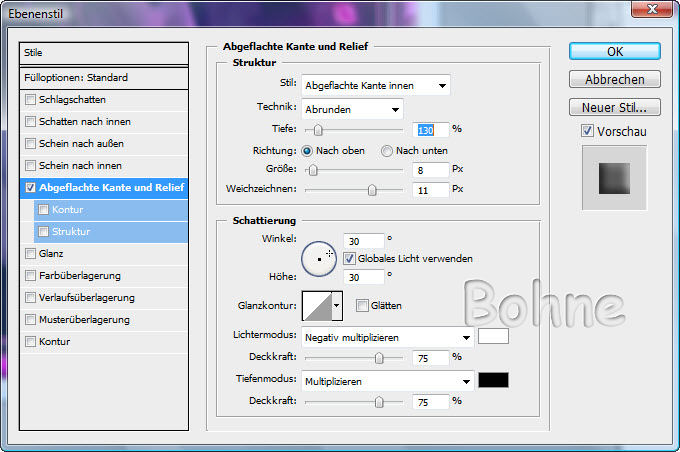Tick the Glanz checkbox
The width and height of the screenshot is (680, 452).
pos(30,253)
